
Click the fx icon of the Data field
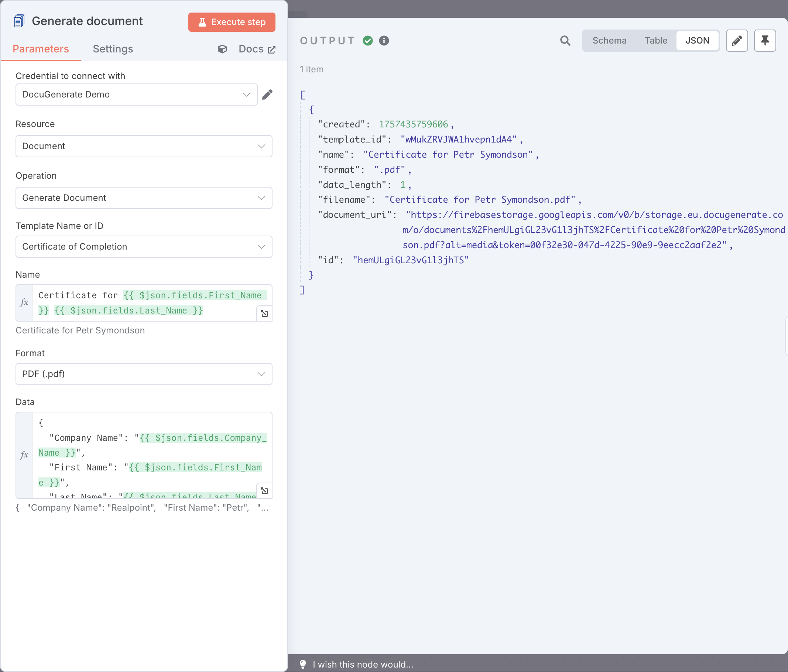[x=24, y=455]
